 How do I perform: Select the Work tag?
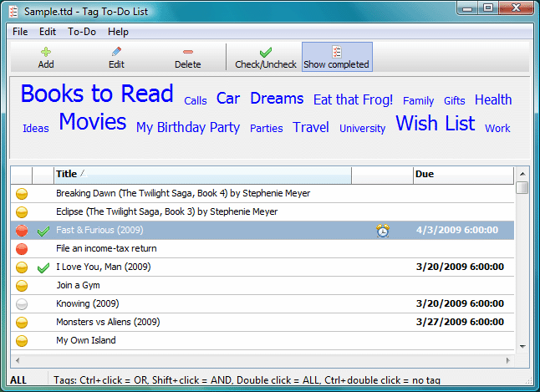coord(497,129)
